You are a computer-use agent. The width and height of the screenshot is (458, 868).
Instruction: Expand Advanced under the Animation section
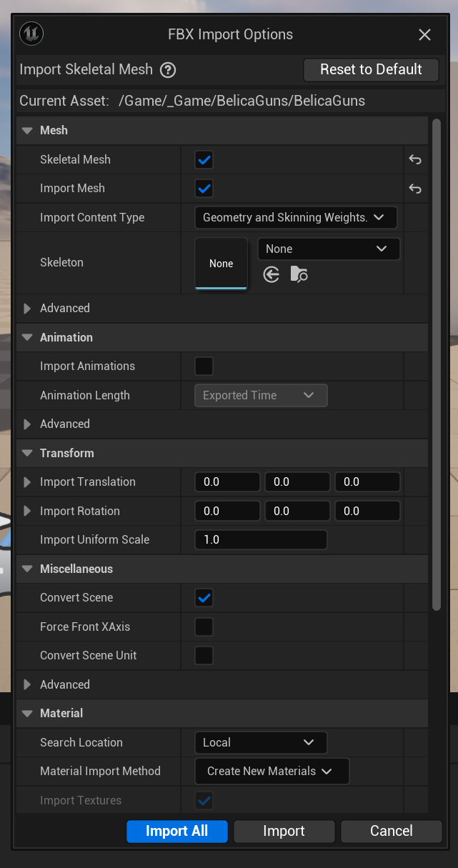[x=27, y=424]
